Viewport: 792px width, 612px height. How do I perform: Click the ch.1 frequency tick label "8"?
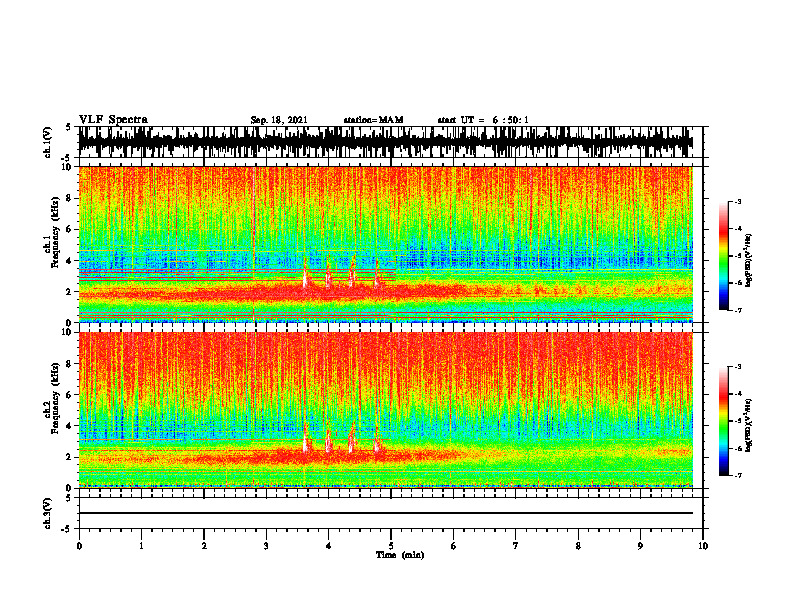pos(70,198)
